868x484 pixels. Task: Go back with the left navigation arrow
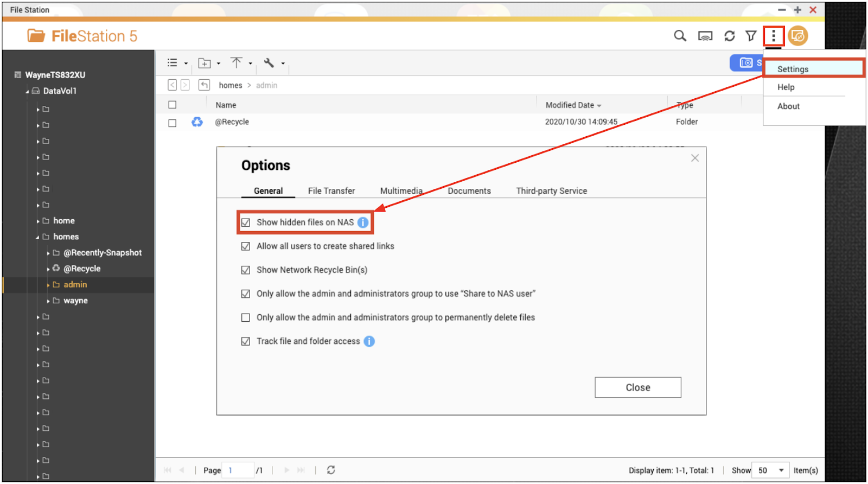172,85
